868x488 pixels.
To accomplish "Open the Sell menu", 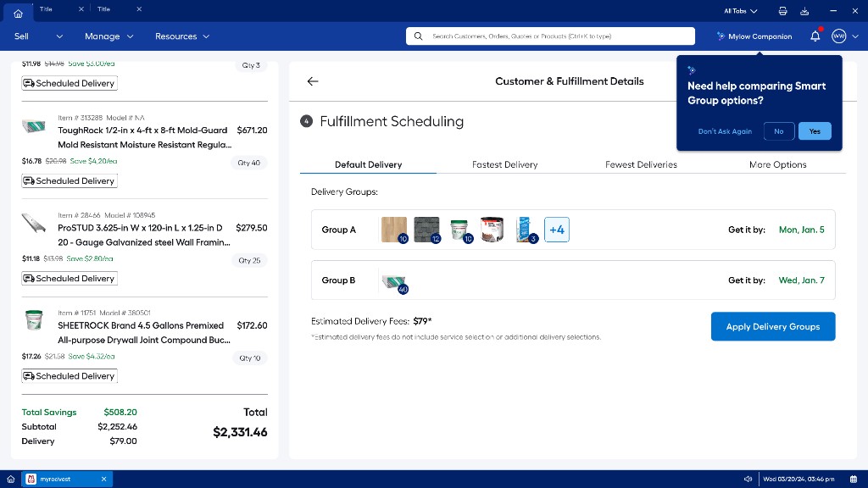I will coord(38,36).
